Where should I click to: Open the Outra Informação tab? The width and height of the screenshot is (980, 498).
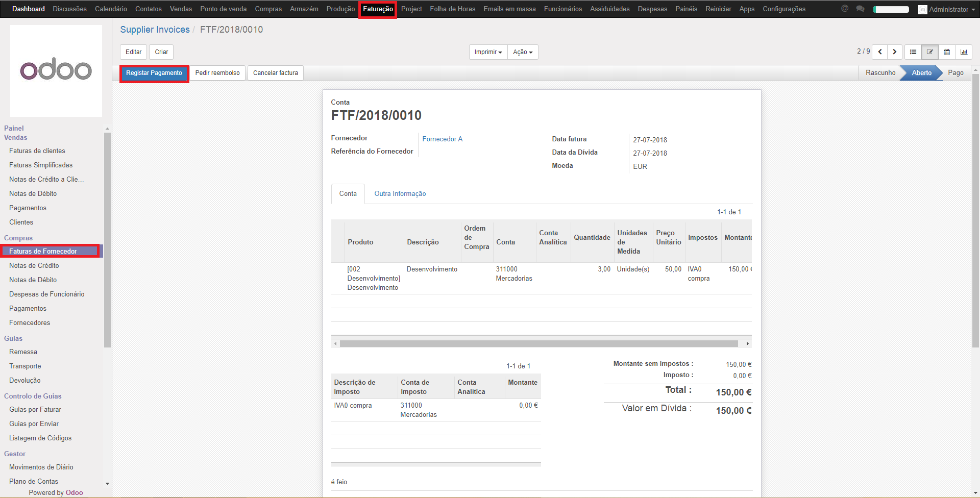(x=400, y=194)
